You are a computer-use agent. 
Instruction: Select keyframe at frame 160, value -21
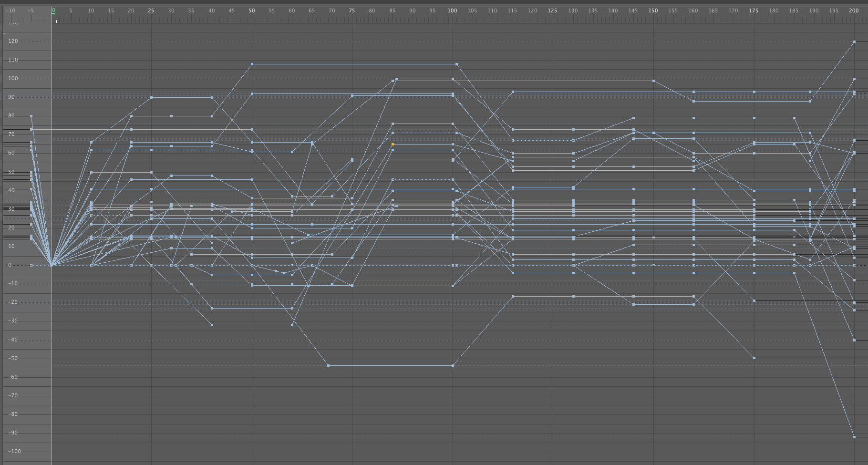[693, 304]
